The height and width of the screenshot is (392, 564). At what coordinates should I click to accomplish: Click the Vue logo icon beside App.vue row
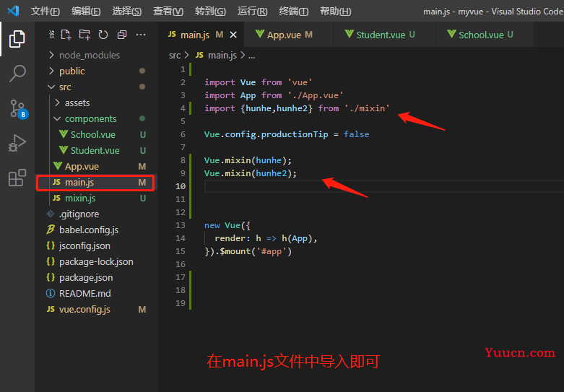click(x=58, y=166)
